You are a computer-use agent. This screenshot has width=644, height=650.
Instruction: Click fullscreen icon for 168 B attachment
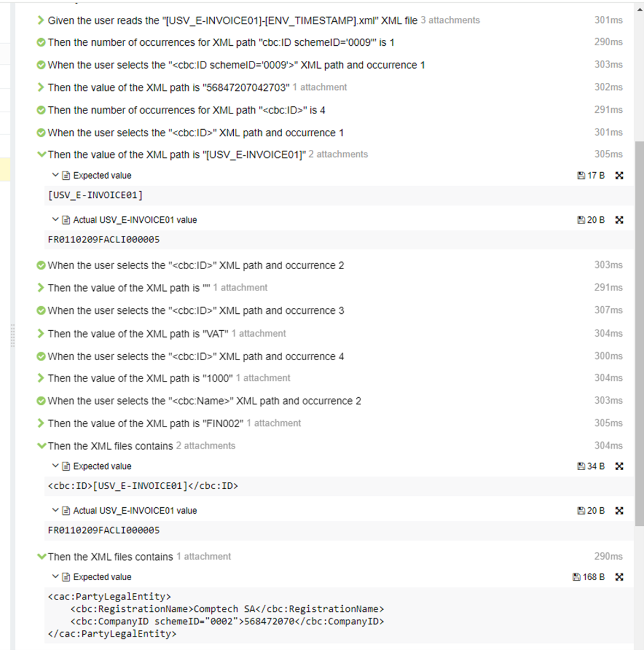click(619, 577)
